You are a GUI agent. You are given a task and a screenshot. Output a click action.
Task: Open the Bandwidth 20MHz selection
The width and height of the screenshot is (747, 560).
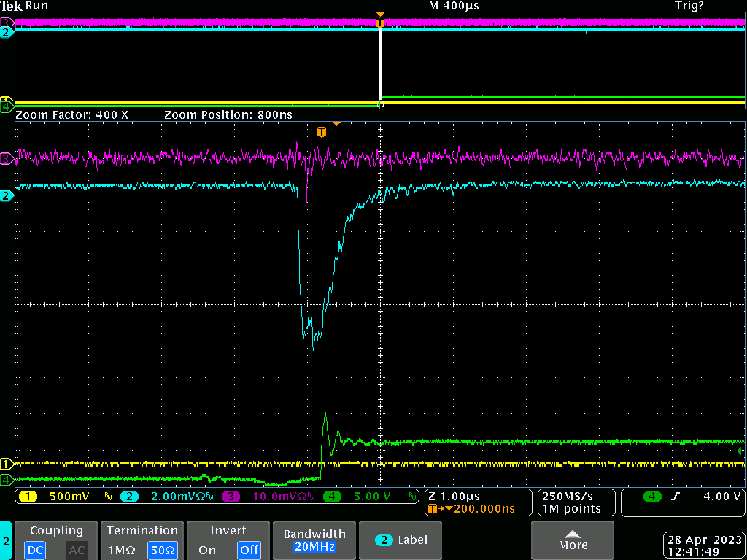(x=312, y=540)
